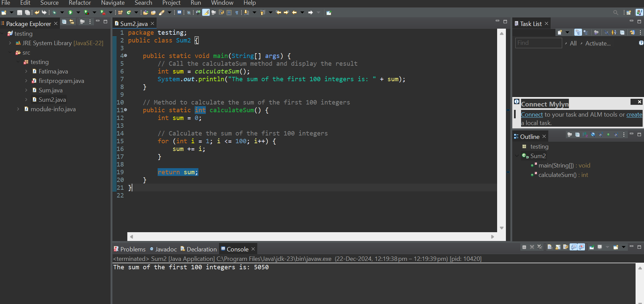
Task: Click the green Run button in toolbar
Action: [x=70, y=12]
